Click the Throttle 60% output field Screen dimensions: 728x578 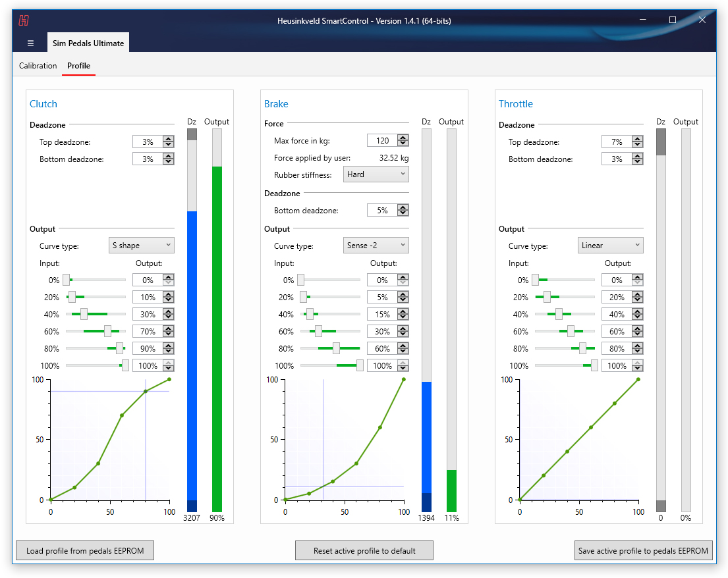click(x=617, y=332)
